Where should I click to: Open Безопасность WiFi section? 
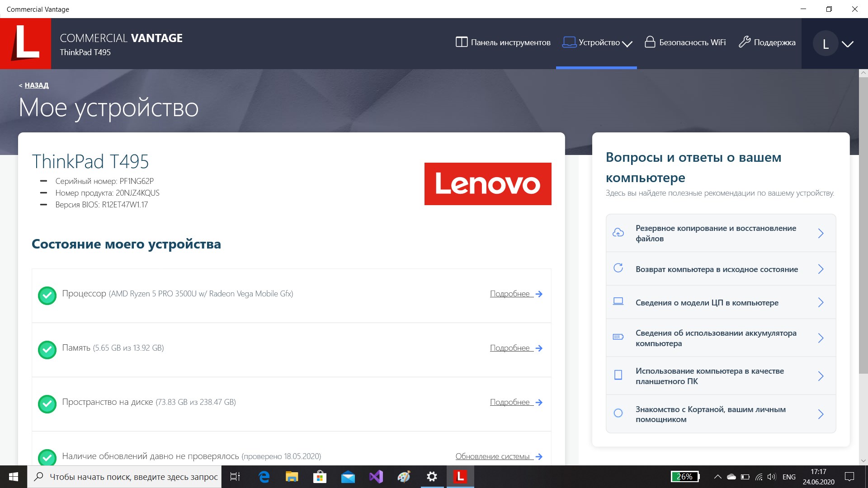(x=685, y=42)
